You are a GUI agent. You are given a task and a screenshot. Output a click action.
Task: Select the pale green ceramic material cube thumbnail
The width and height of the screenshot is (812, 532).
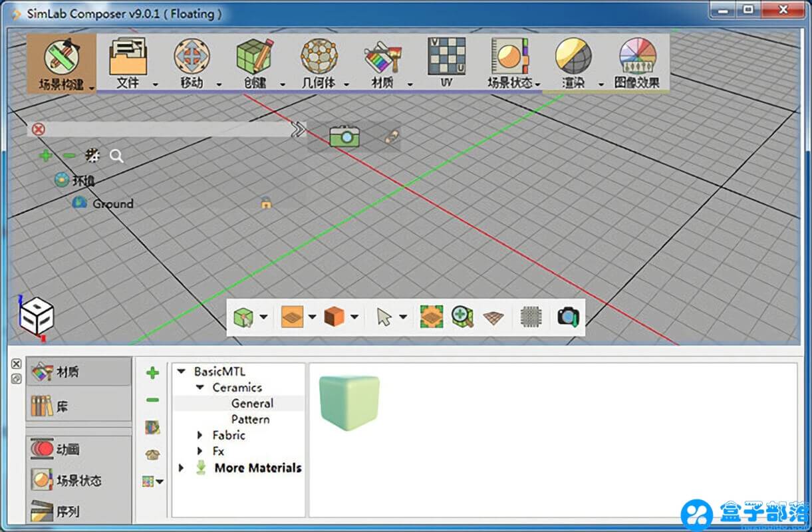349,403
